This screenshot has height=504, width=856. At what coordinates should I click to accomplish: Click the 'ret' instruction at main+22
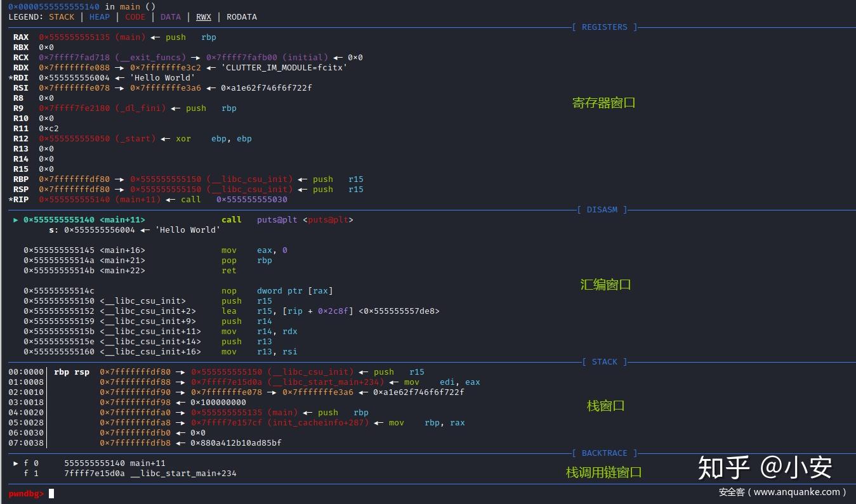click(x=229, y=270)
